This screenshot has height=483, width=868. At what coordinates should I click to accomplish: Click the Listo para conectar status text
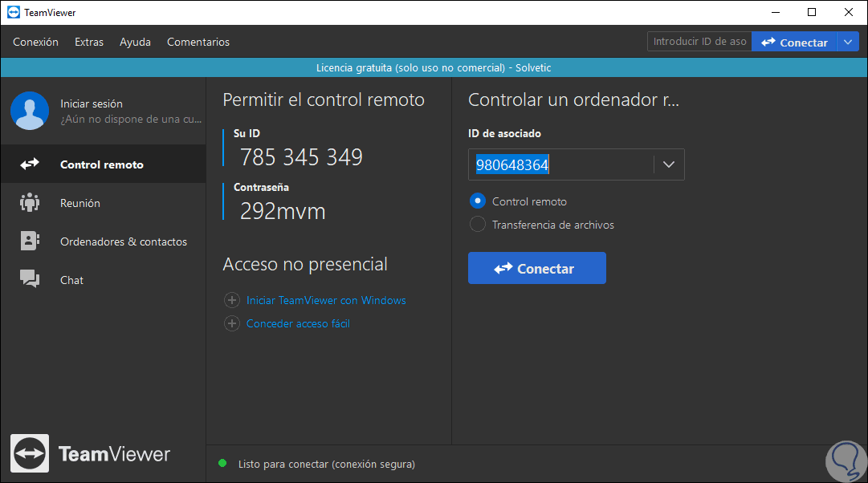coord(327,464)
